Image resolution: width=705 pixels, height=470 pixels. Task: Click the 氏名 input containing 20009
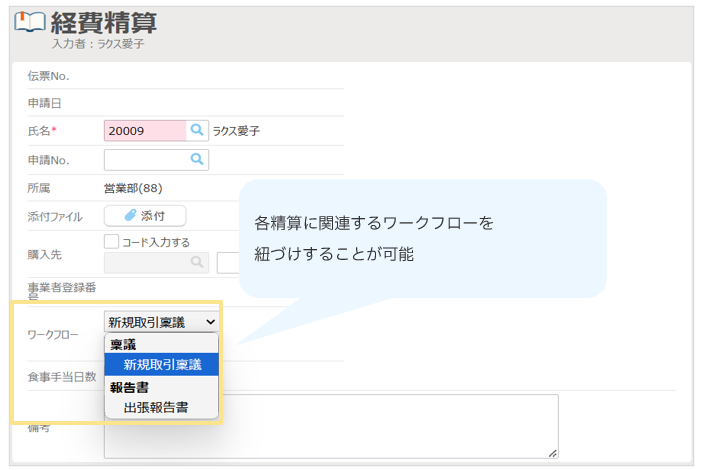click(x=144, y=131)
